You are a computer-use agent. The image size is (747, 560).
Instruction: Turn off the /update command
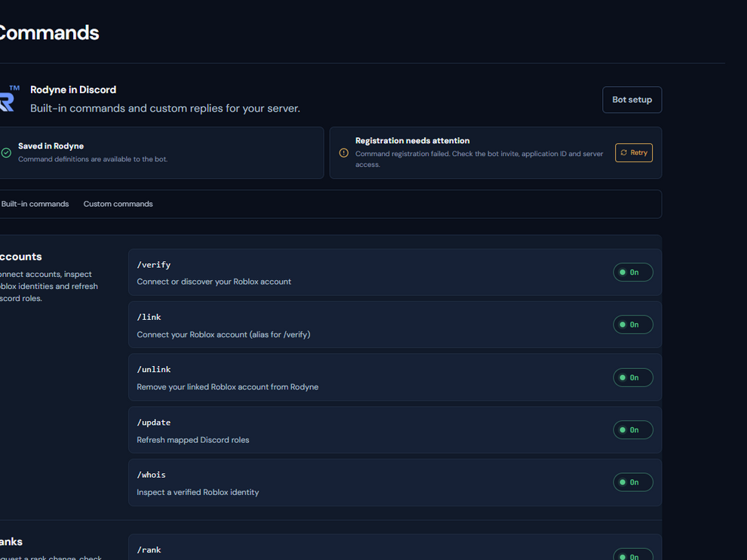(632, 430)
